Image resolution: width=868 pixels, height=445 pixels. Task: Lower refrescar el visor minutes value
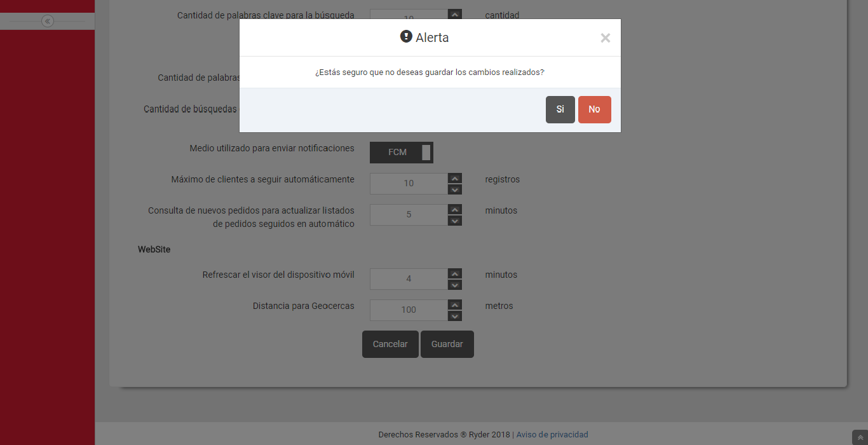click(454, 285)
